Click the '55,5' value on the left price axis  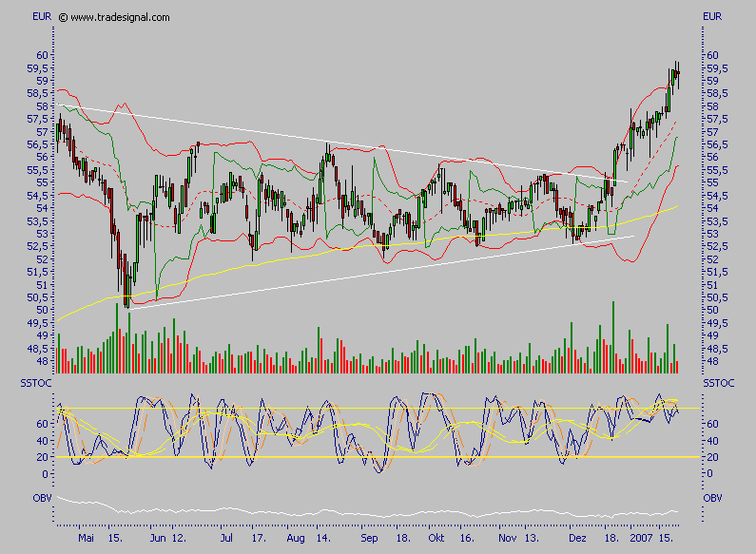38,169
